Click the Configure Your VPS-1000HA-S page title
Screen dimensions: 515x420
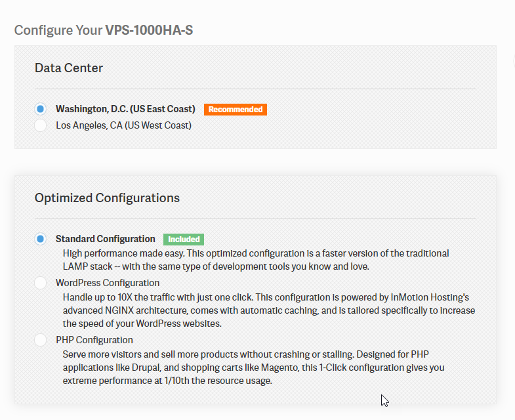click(104, 30)
